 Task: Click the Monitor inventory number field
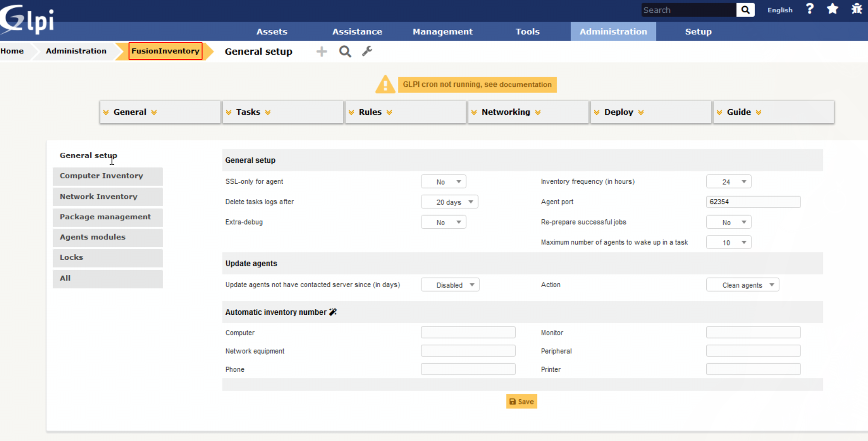(x=753, y=332)
